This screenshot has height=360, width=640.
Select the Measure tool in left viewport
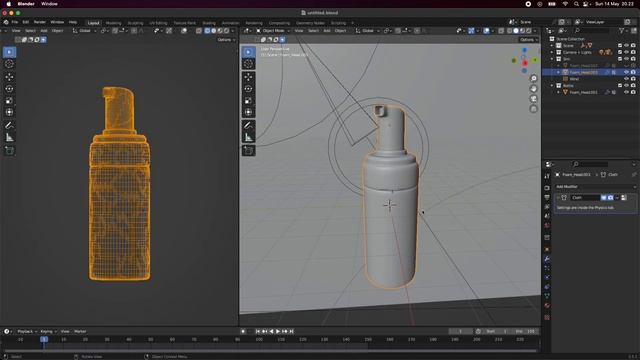(x=9, y=138)
